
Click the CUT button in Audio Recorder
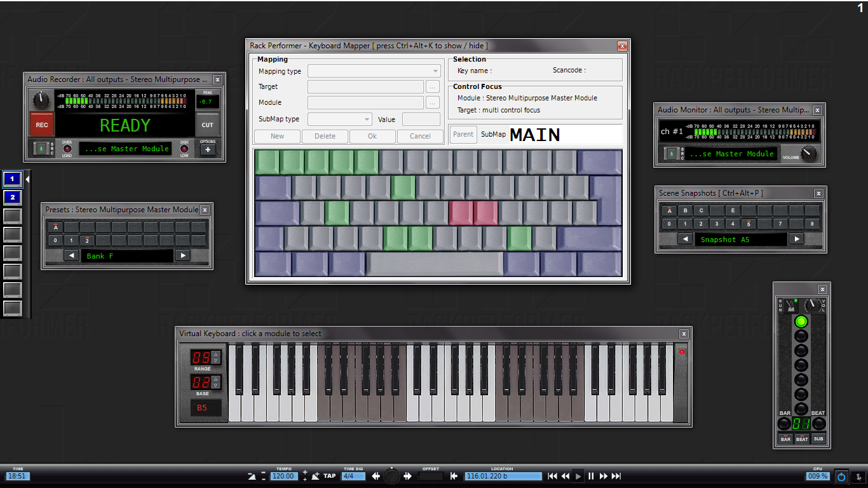point(207,125)
